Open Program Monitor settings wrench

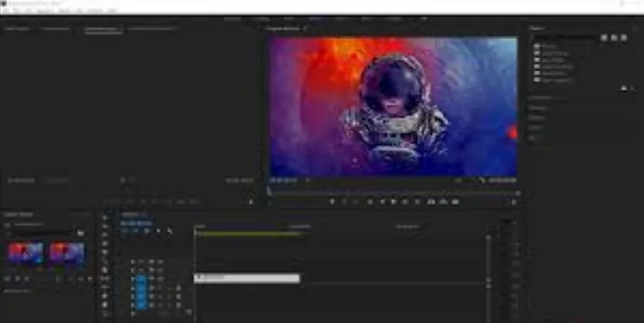coord(482,180)
